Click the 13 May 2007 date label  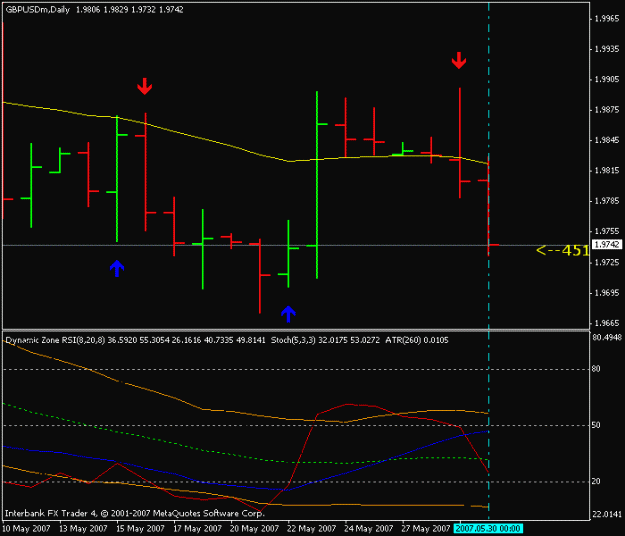83,528
